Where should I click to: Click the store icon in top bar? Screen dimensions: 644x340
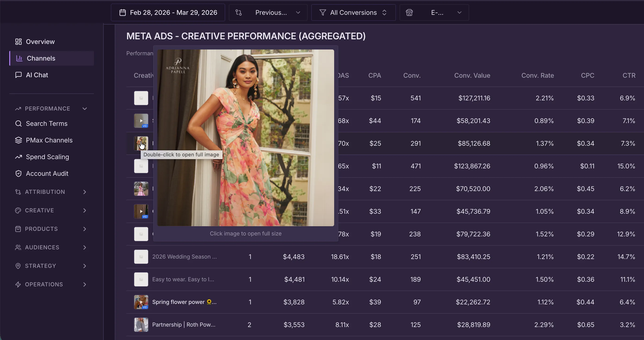[x=409, y=12]
